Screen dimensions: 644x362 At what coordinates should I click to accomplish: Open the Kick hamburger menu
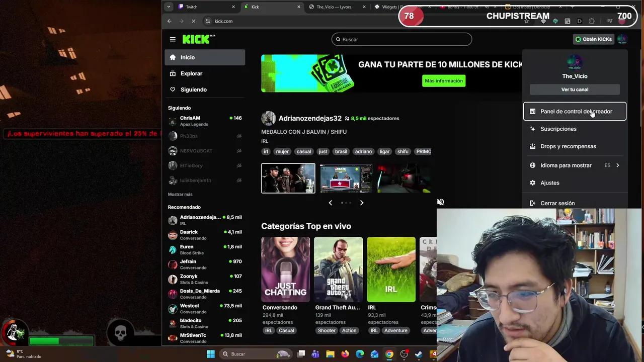tap(173, 39)
